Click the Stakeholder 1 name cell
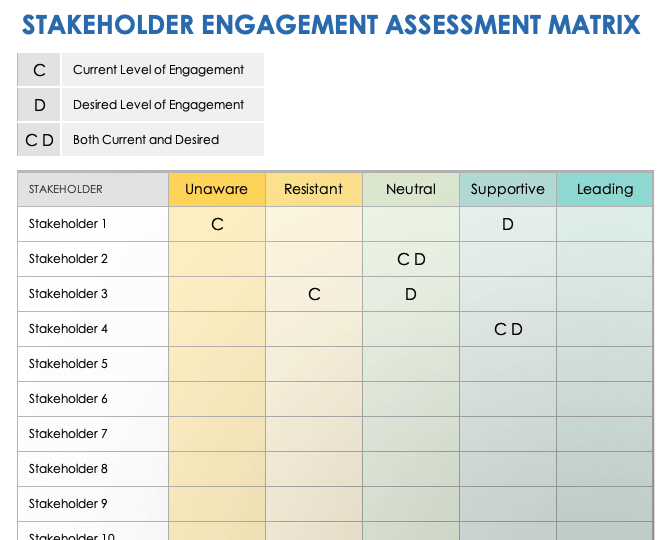Screen dimensions: 672x540 point(93,224)
